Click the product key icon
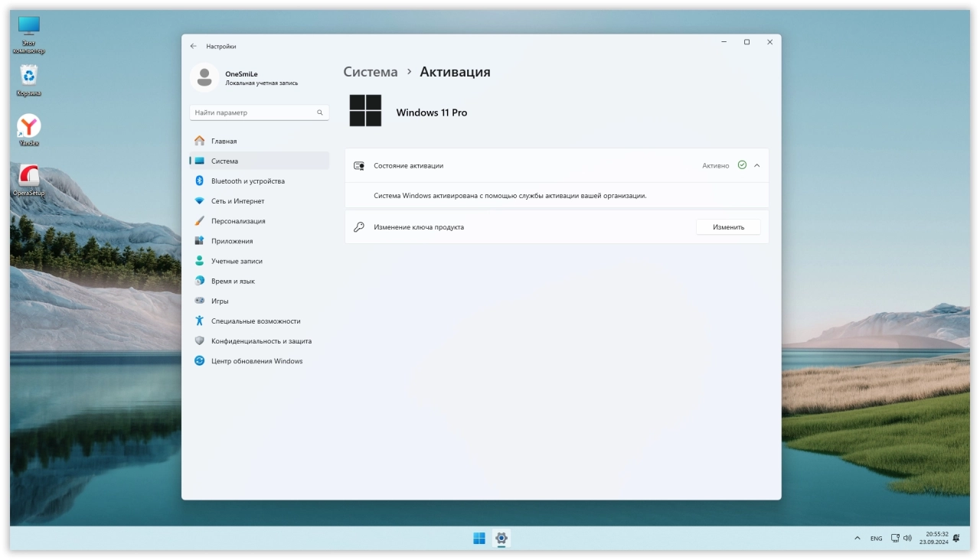 coord(359,227)
